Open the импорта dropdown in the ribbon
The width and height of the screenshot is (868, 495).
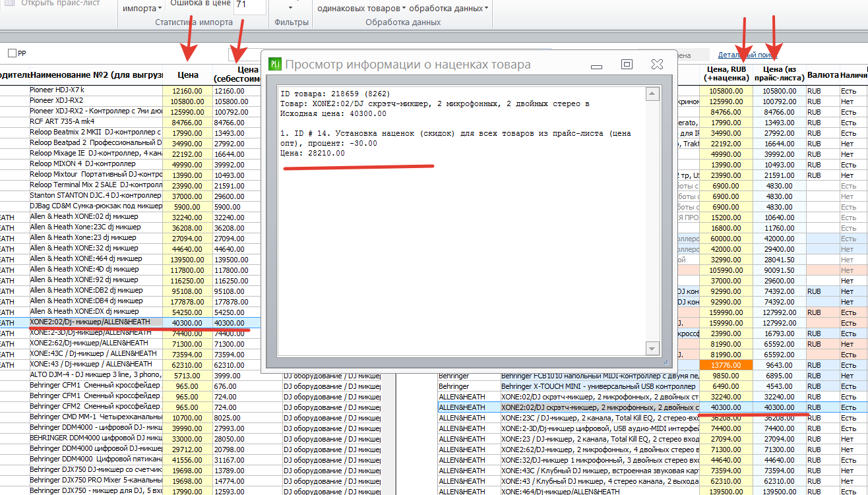(x=142, y=9)
